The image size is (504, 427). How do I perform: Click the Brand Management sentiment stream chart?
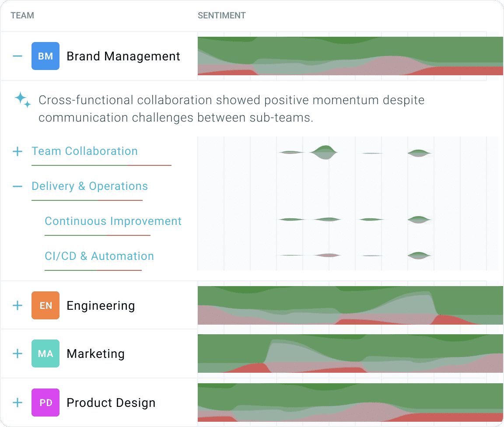click(350, 56)
